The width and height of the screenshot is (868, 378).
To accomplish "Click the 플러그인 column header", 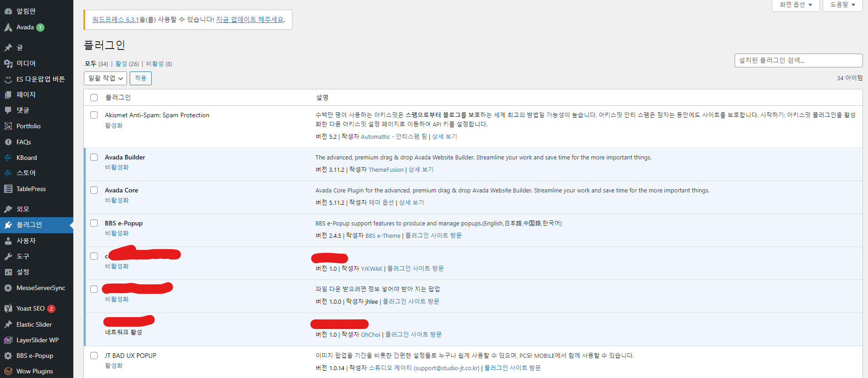I will (118, 98).
